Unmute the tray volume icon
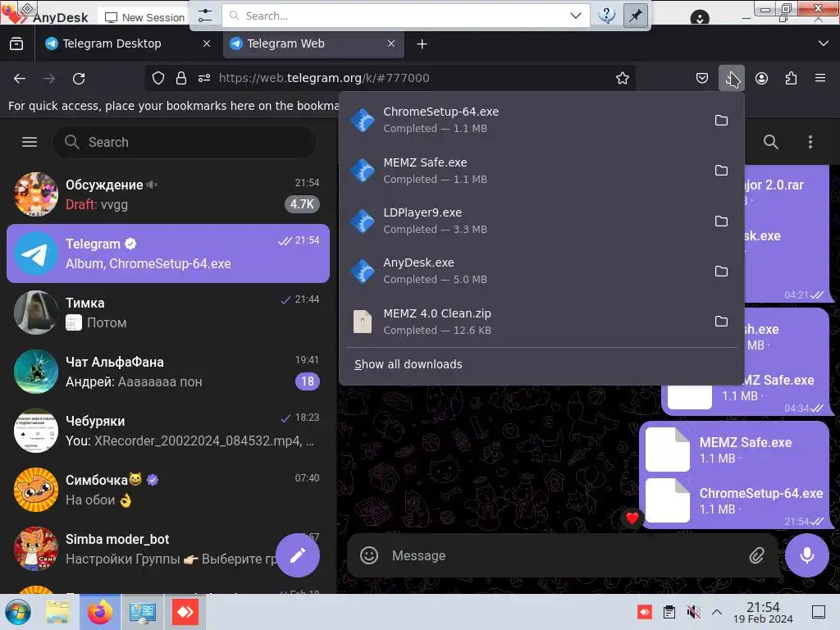Image resolution: width=840 pixels, height=630 pixels. (x=693, y=612)
